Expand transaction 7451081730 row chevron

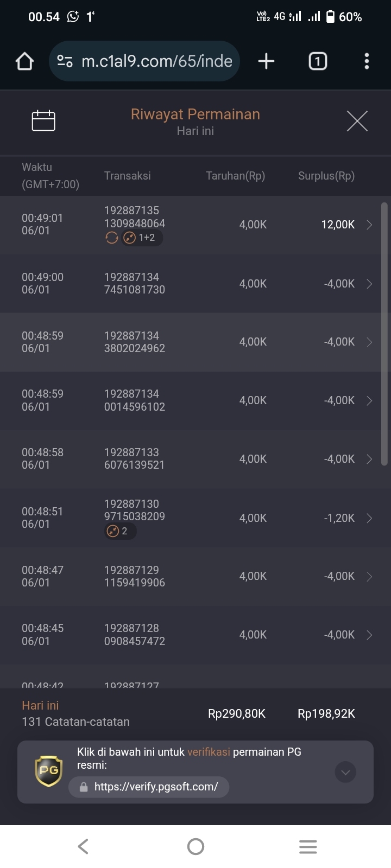(369, 284)
